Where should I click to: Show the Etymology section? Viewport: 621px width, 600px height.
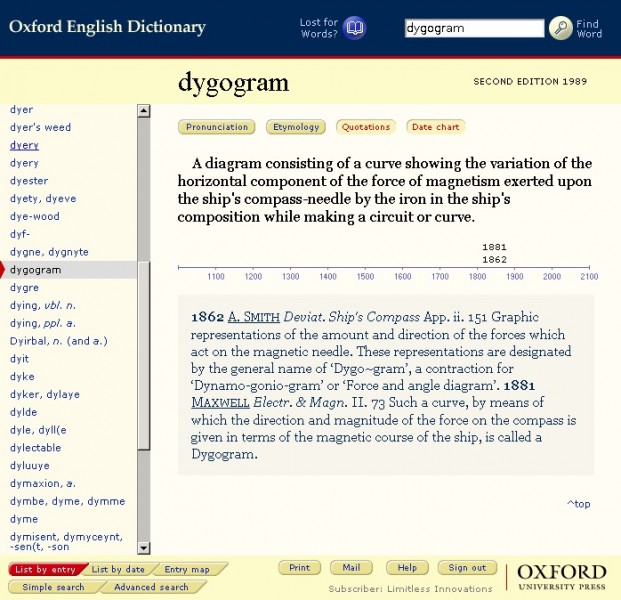[x=297, y=127]
